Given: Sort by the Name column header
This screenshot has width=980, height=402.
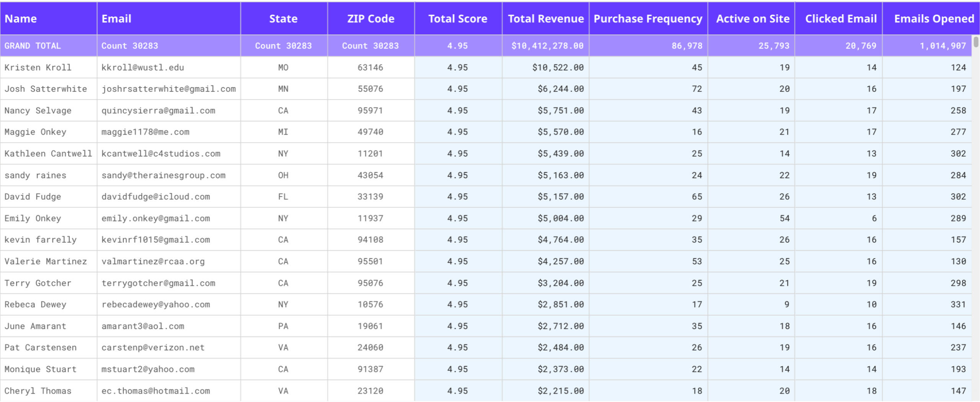Looking at the screenshot, I should click(21, 19).
